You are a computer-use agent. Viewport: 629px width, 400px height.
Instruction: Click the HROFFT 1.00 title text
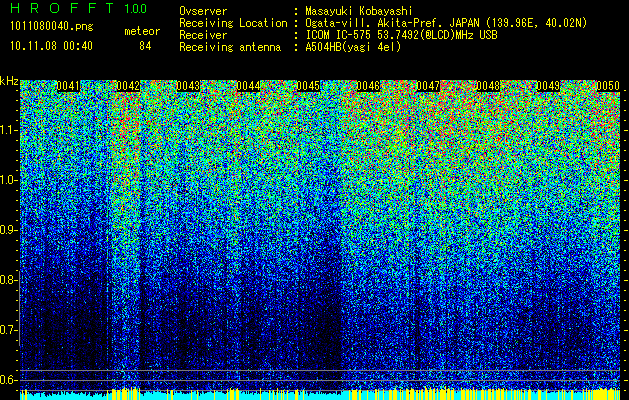[79, 8]
